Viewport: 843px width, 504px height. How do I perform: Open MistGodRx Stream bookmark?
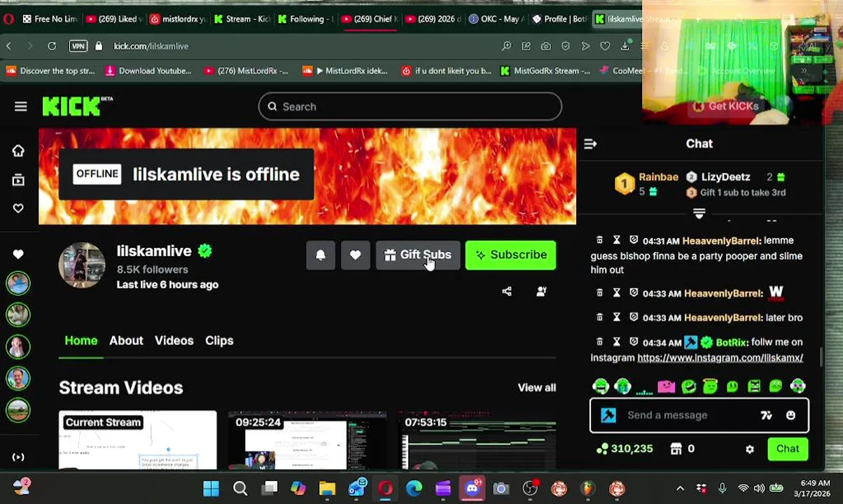(545, 71)
